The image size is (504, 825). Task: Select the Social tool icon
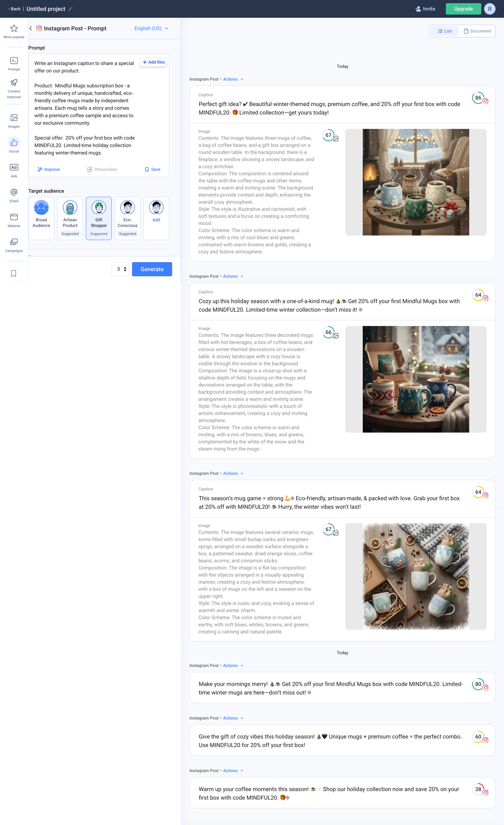[14, 143]
